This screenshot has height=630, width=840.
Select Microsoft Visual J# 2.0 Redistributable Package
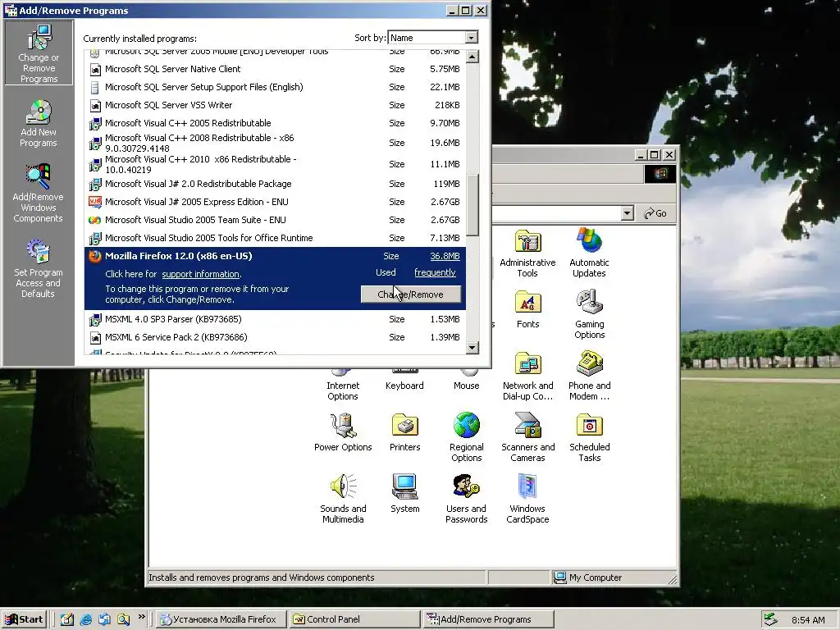(x=275, y=184)
